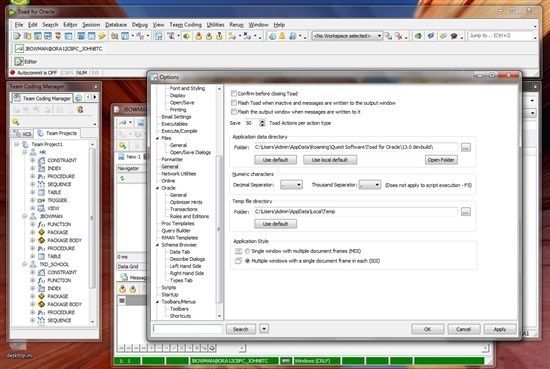Click the Team Project1 node icon
550x369 pixels.
(25, 144)
